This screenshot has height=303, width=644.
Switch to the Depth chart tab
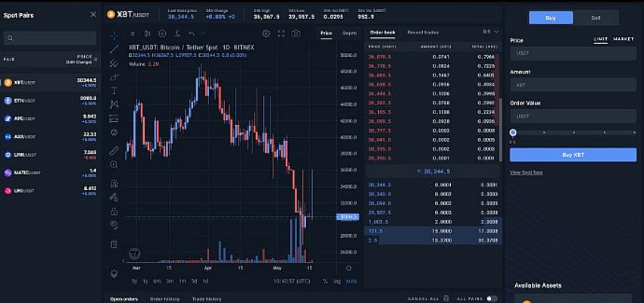click(349, 33)
